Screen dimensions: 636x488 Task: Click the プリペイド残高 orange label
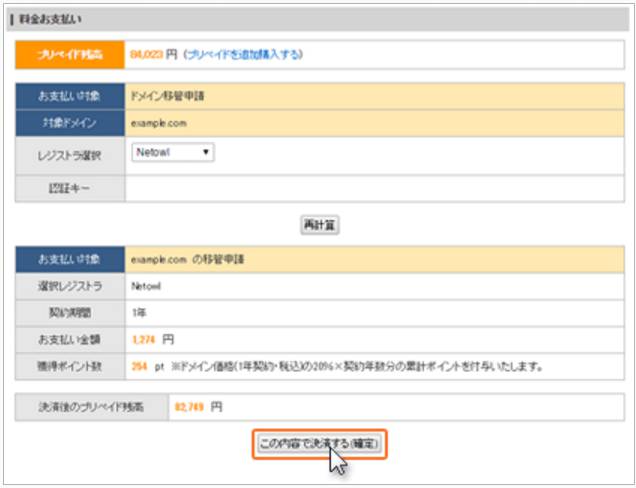tap(70, 54)
